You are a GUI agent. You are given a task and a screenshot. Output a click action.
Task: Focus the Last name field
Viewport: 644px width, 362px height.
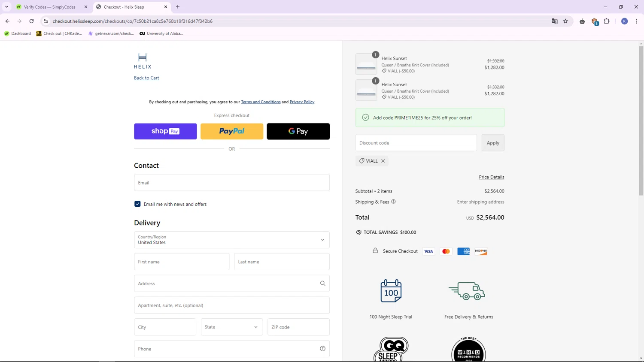coord(282,262)
